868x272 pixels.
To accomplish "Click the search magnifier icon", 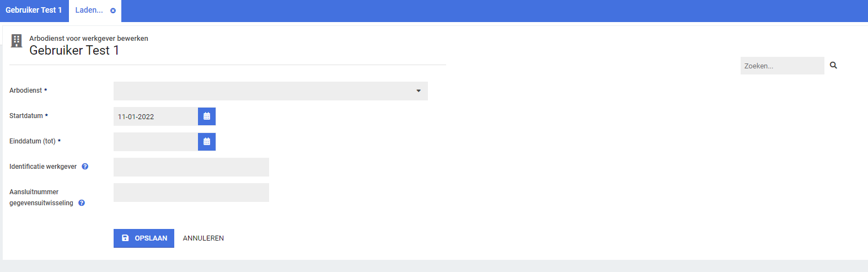I will [833, 65].
